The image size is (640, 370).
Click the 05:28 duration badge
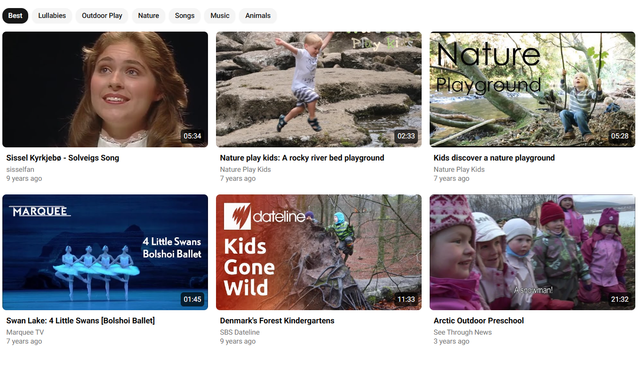(620, 136)
